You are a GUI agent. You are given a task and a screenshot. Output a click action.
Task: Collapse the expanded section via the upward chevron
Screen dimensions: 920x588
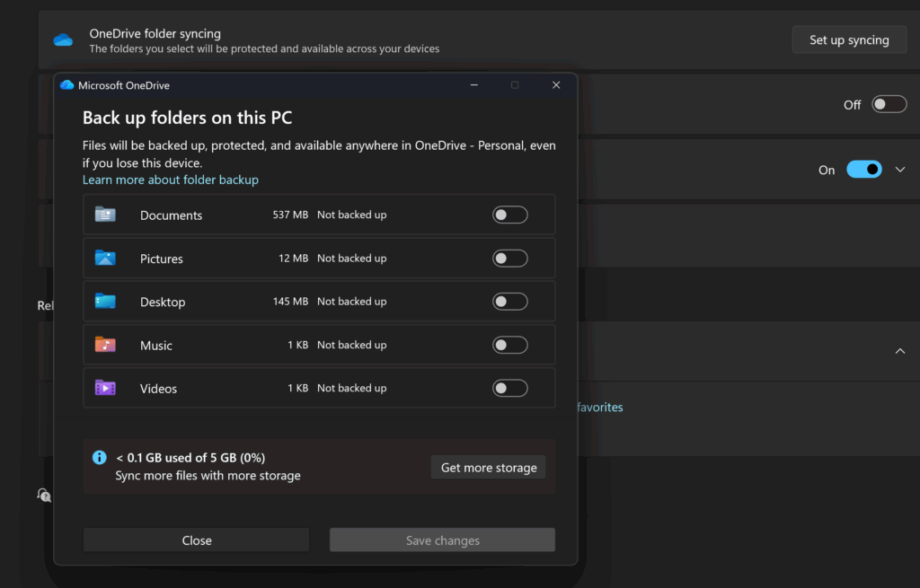click(900, 351)
